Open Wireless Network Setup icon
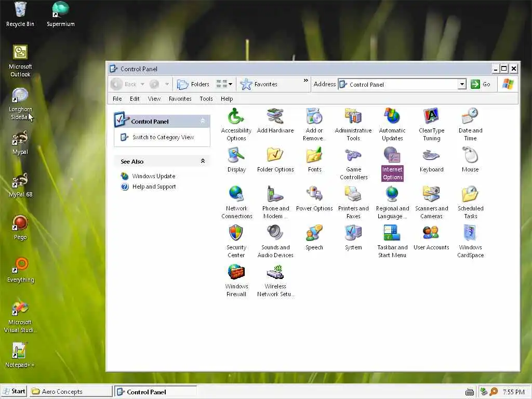The height and width of the screenshot is (399, 532). pyautogui.click(x=275, y=281)
